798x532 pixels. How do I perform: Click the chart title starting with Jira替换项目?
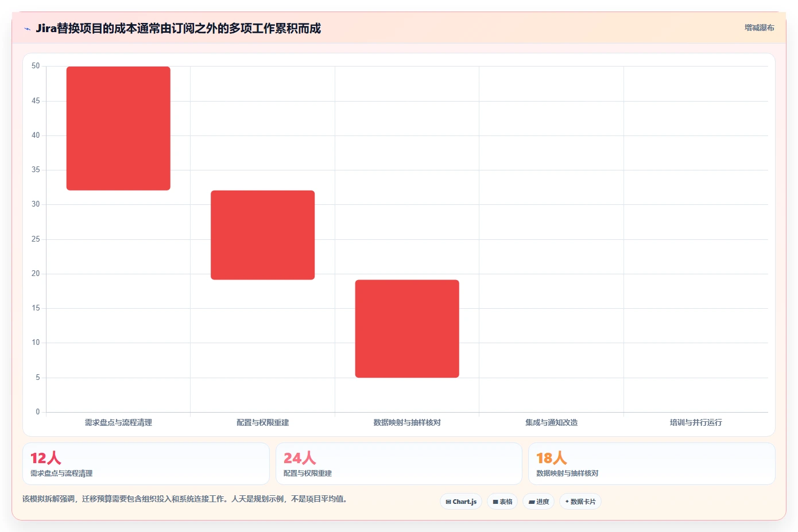point(178,28)
